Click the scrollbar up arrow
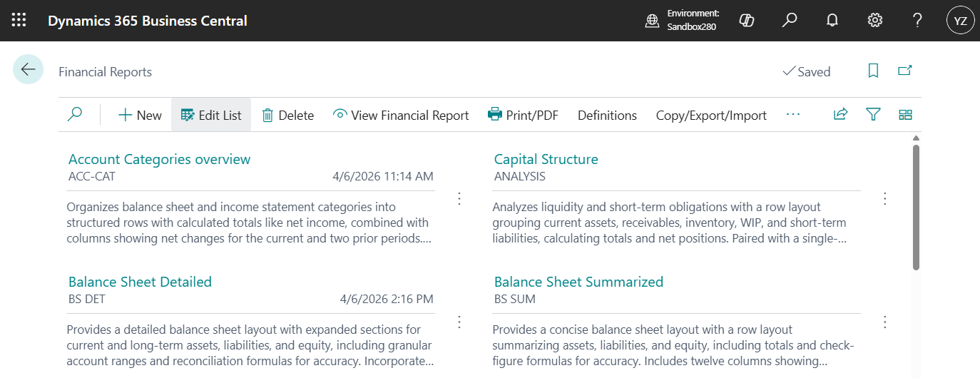 pyautogui.click(x=916, y=137)
